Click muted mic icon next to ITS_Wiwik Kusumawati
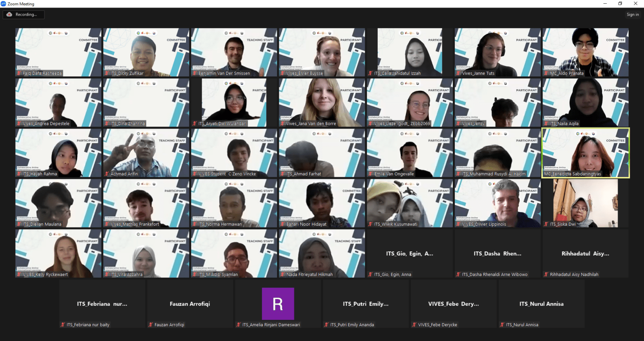This screenshot has height=341, width=644. coord(370,224)
